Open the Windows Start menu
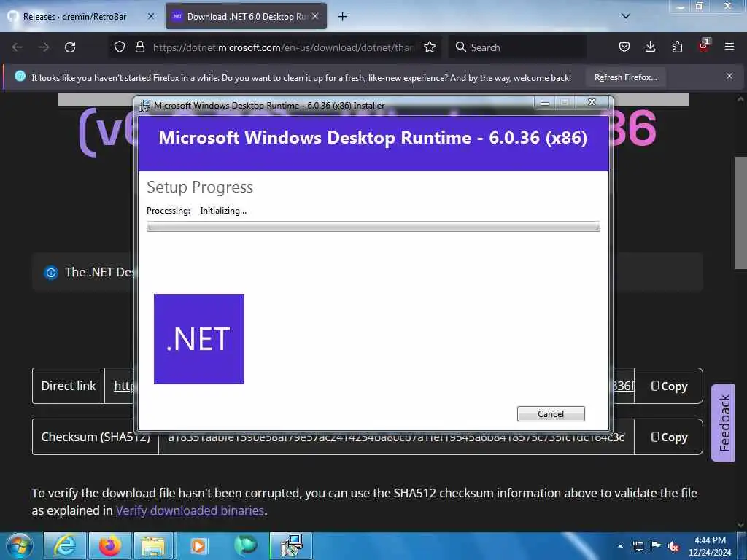This screenshot has height=560, width=747. point(19,545)
